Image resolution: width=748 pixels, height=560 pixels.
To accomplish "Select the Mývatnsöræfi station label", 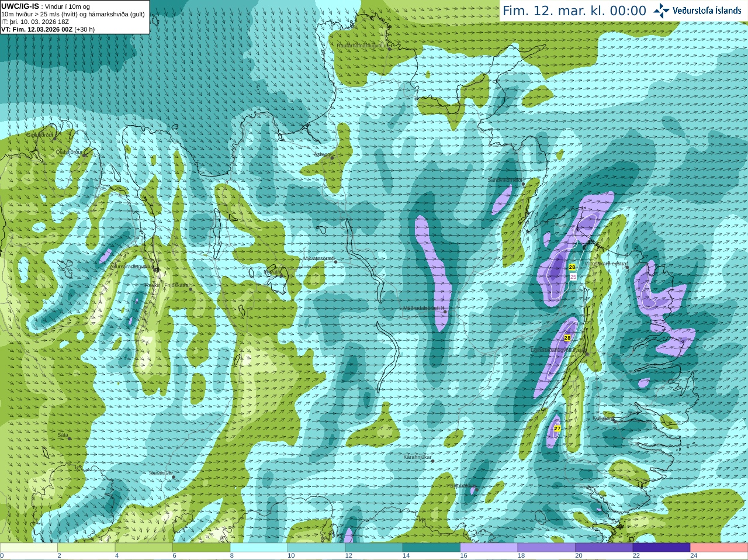I will click(318, 258).
